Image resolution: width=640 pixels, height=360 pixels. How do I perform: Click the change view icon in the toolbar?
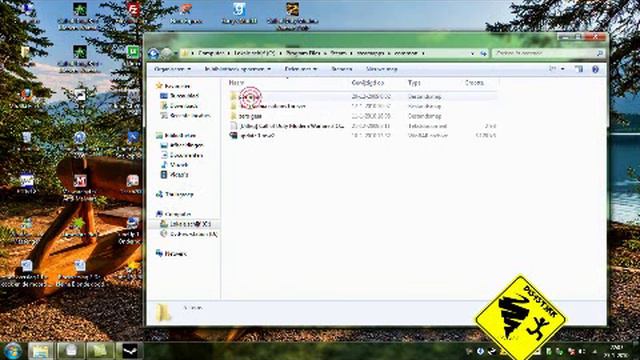click(553, 69)
